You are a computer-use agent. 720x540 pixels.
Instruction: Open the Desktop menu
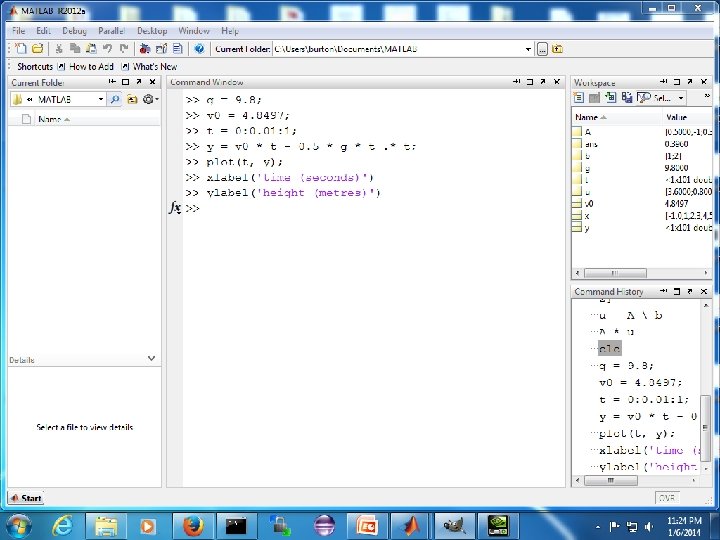(152, 31)
